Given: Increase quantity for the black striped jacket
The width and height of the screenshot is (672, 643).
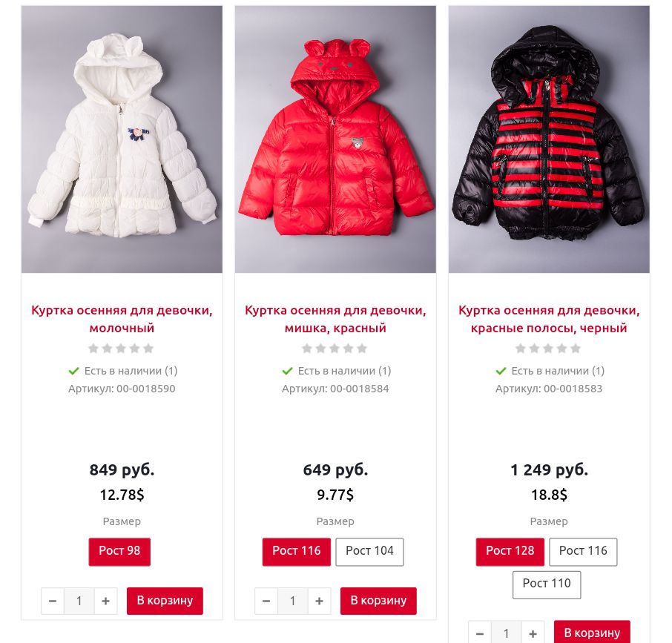Looking at the screenshot, I should pyautogui.click(x=533, y=633).
